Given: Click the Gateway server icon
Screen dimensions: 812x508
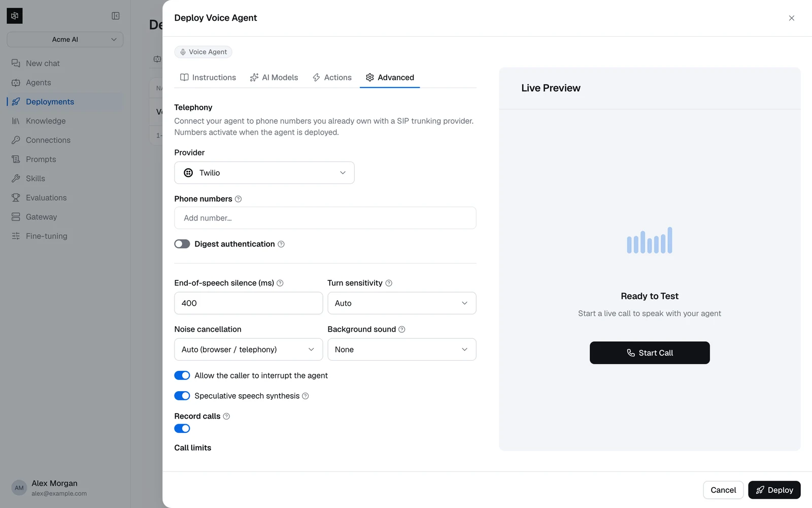Looking at the screenshot, I should click(16, 217).
